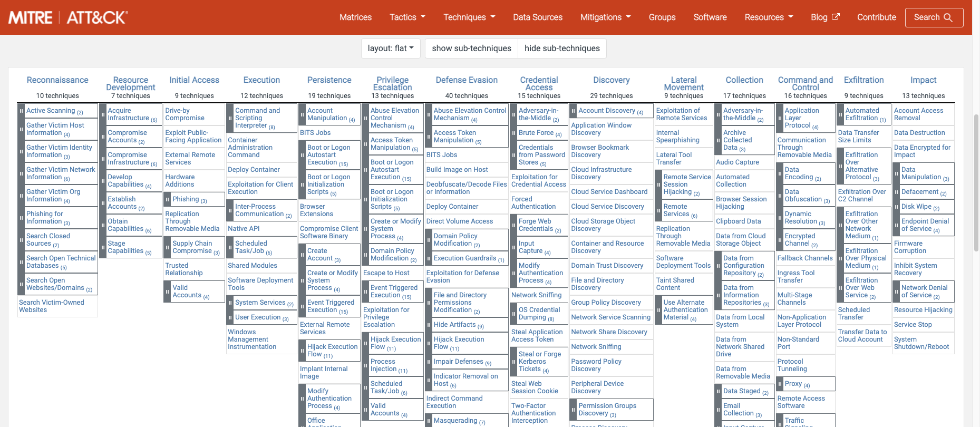
Task: Click the handle beside Hide Artifacts
Action: click(429, 325)
